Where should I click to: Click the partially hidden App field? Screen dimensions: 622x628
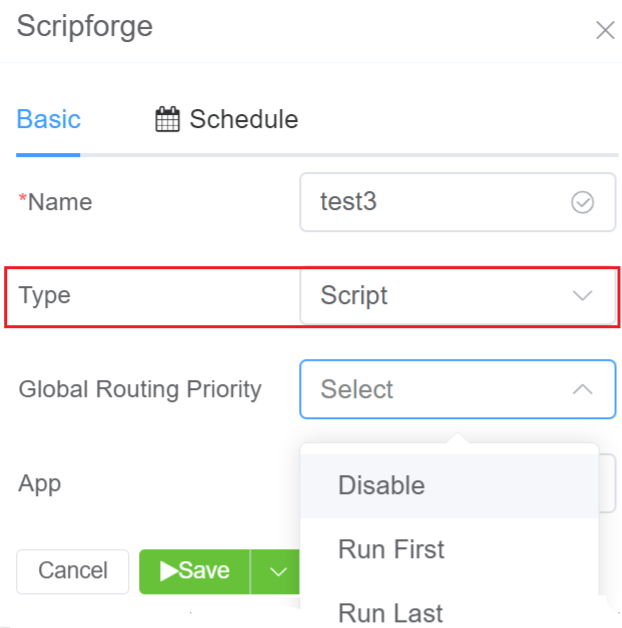click(607, 483)
